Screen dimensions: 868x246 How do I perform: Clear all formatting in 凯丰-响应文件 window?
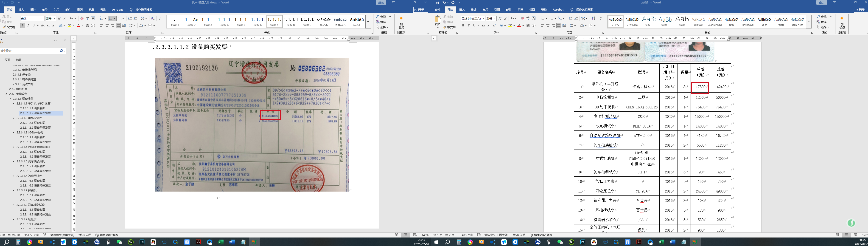(x=82, y=19)
